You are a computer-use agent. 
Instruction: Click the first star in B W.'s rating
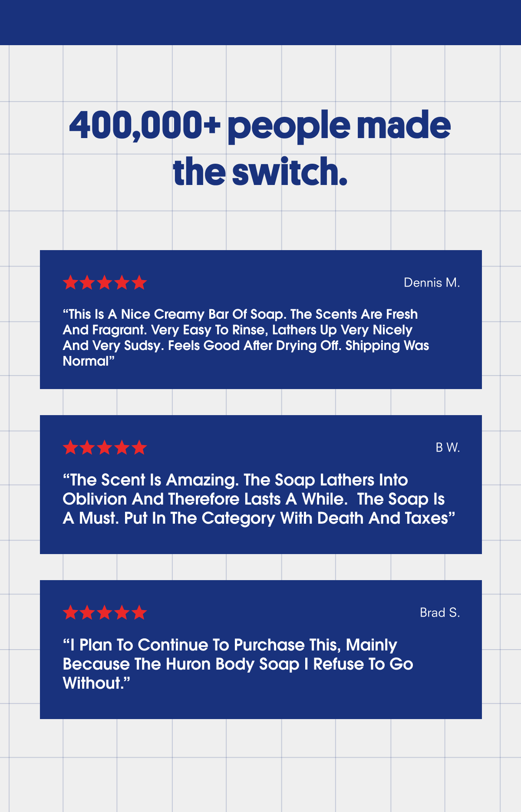tap(70, 448)
